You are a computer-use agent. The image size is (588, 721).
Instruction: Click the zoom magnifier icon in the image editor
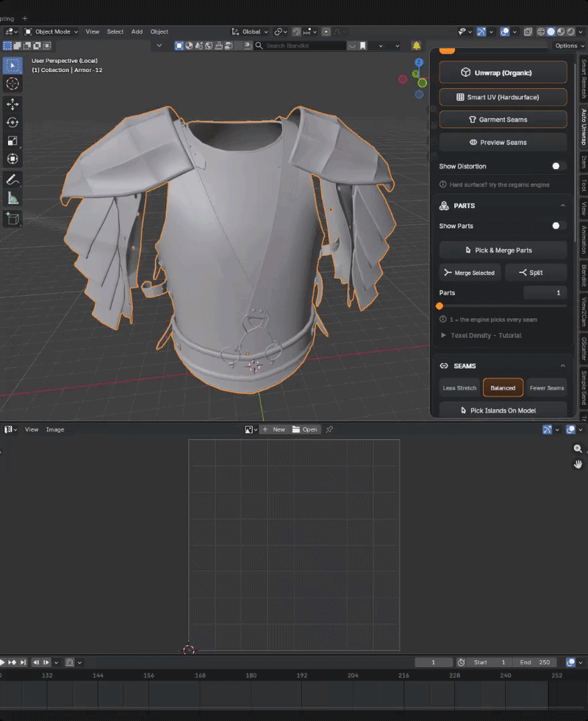click(578, 449)
